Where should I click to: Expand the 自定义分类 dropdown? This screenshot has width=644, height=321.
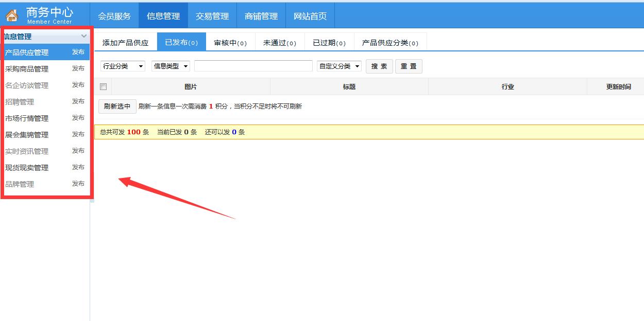click(339, 66)
